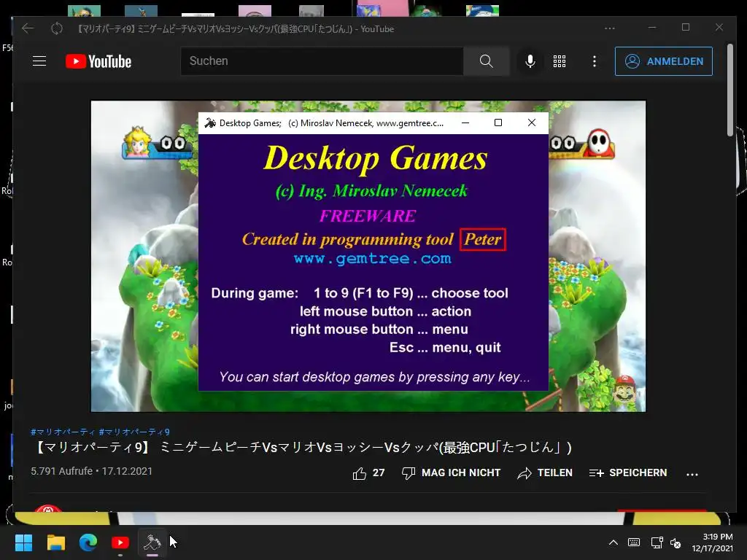The height and width of the screenshot is (560, 747).
Task: Click the touch keyboard tray icon
Action: point(634,542)
